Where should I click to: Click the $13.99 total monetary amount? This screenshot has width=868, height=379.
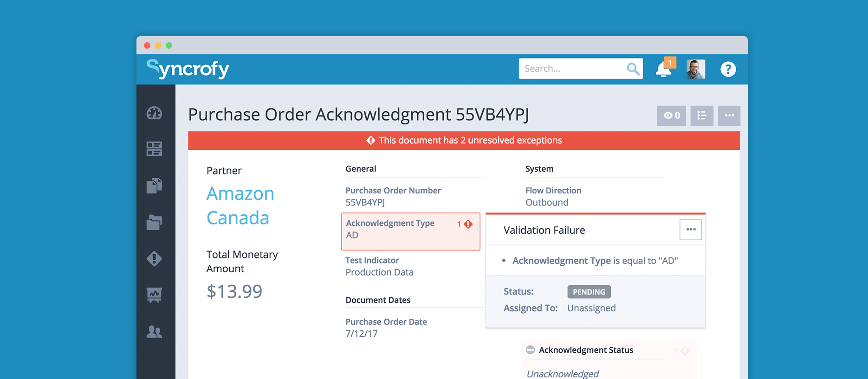234,291
